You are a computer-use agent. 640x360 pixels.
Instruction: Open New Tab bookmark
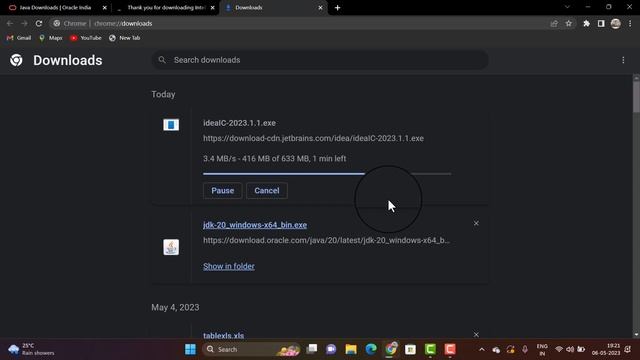pos(124,38)
